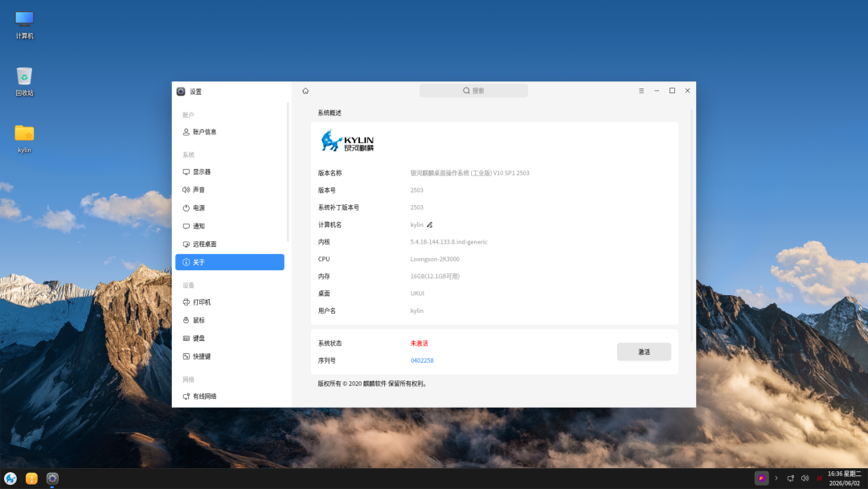Open the Kylin start menu in taskbar

pyautogui.click(x=10, y=479)
